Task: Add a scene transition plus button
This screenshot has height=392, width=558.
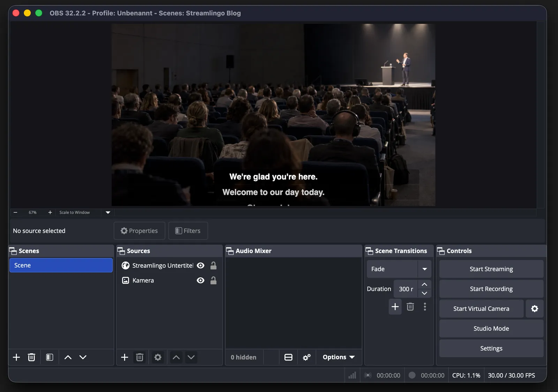Action: pyautogui.click(x=395, y=307)
